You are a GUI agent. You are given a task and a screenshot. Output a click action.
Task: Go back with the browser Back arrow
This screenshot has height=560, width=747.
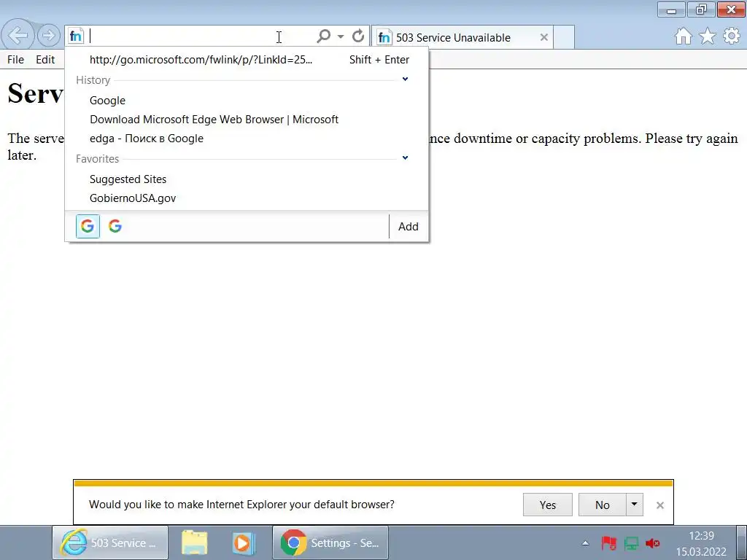(18, 35)
